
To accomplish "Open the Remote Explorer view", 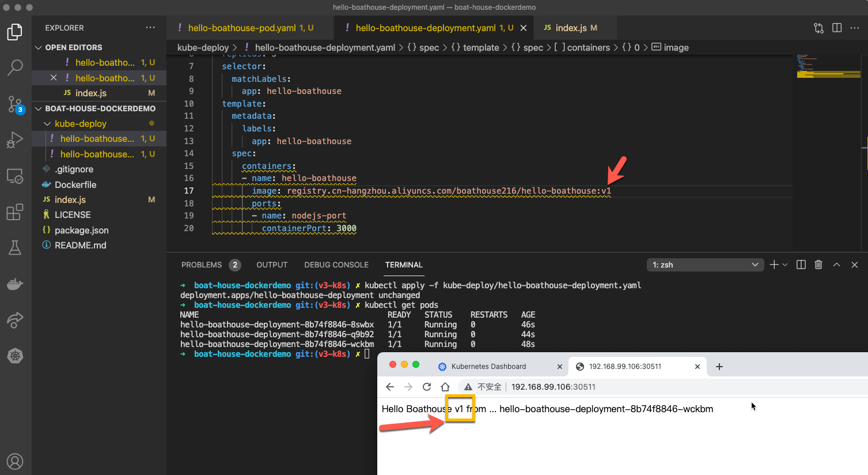I will click(15, 176).
